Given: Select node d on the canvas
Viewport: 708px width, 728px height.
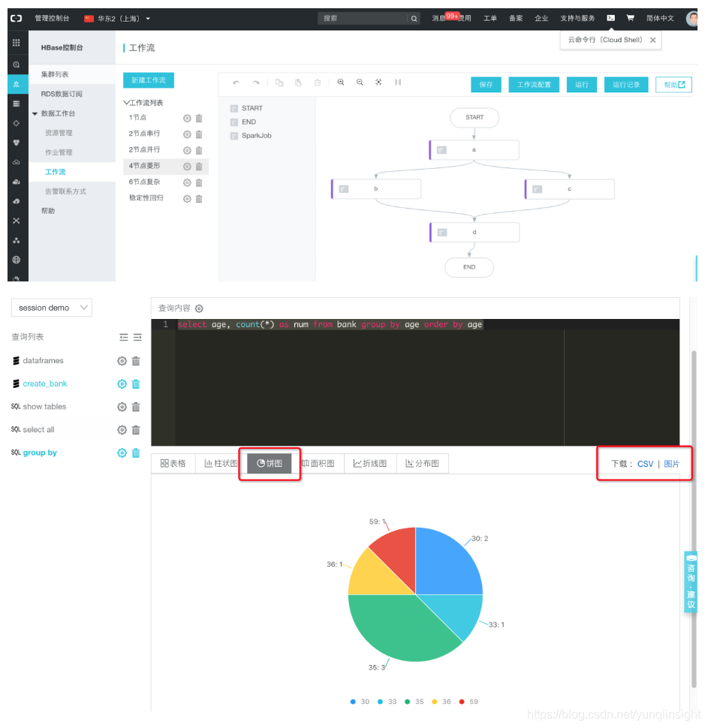Looking at the screenshot, I should (475, 232).
